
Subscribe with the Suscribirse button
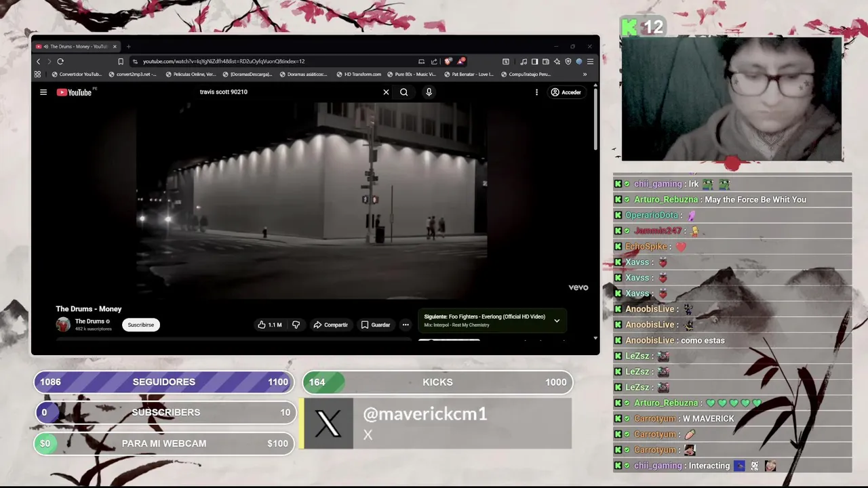tap(141, 325)
